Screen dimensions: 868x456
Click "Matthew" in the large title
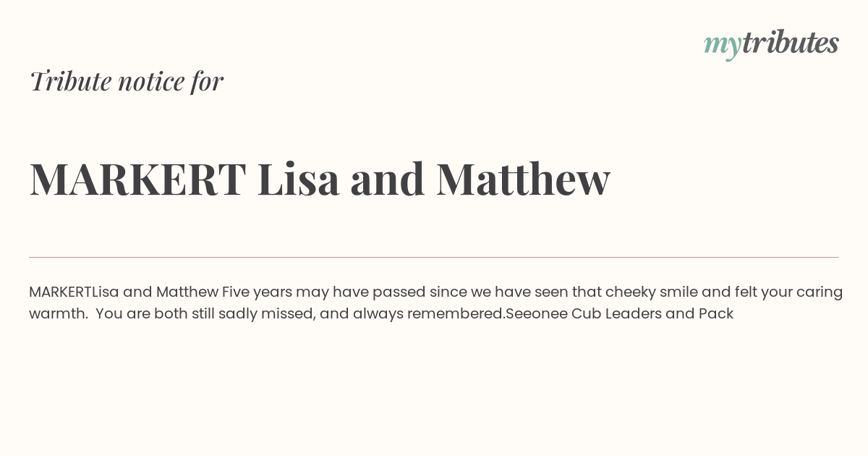(x=523, y=180)
